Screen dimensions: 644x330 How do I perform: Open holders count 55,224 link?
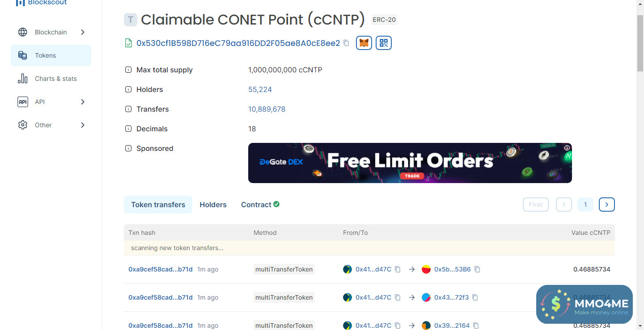click(260, 89)
